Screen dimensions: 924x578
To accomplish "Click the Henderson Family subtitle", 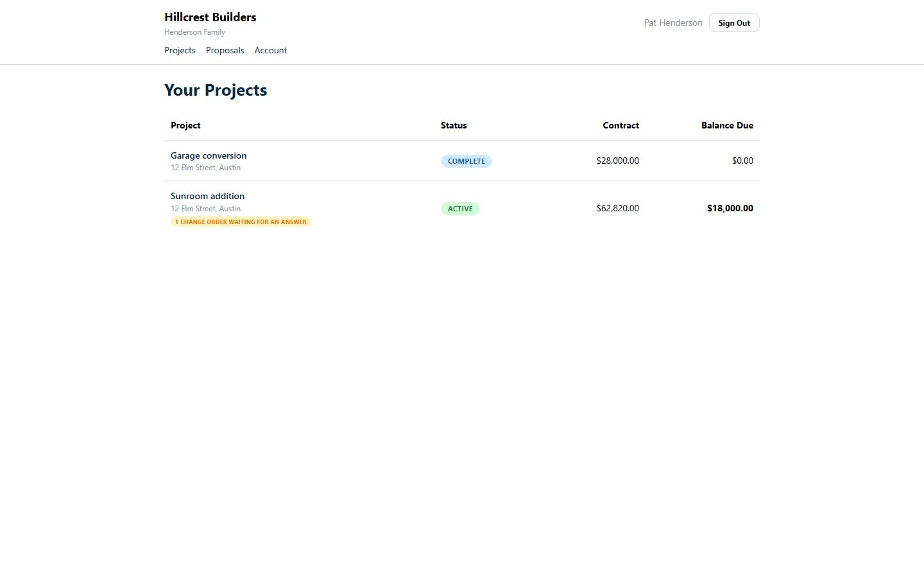I will coord(194,32).
